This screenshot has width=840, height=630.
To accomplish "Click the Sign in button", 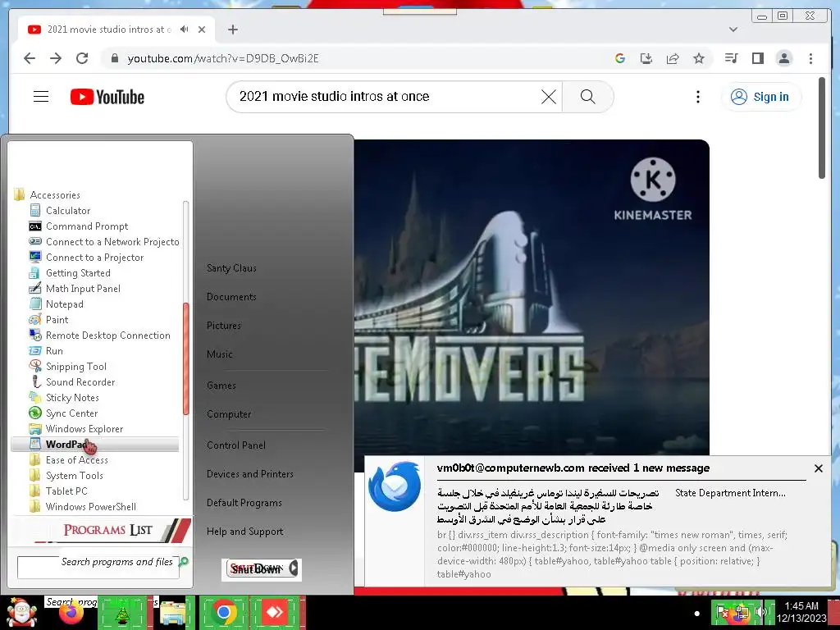I will point(760,97).
